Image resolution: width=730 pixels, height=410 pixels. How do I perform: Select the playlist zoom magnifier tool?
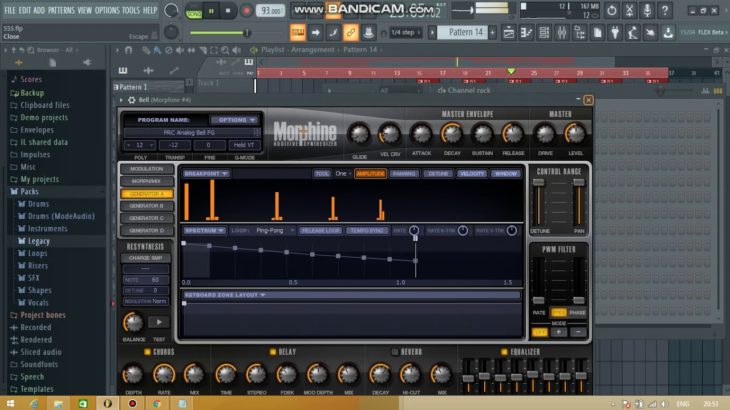pyautogui.click(x=225, y=50)
